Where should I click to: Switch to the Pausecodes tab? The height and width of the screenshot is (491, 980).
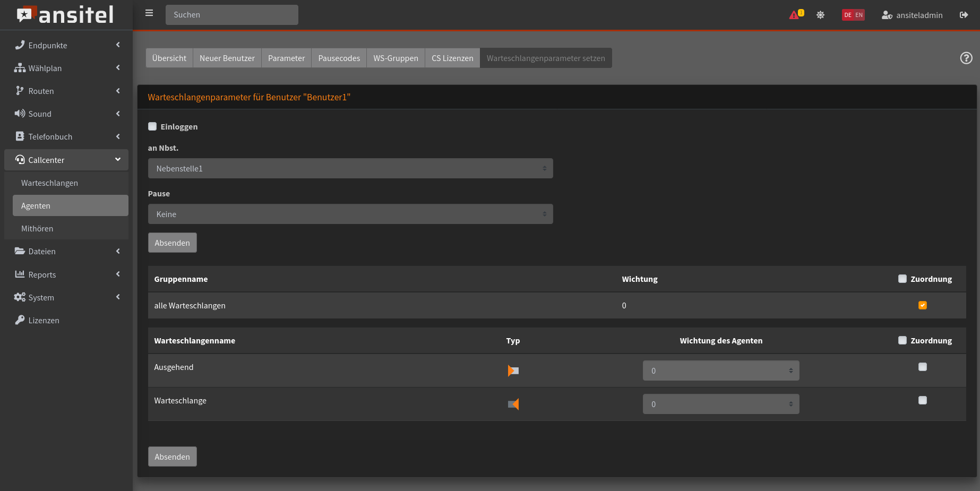(339, 58)
